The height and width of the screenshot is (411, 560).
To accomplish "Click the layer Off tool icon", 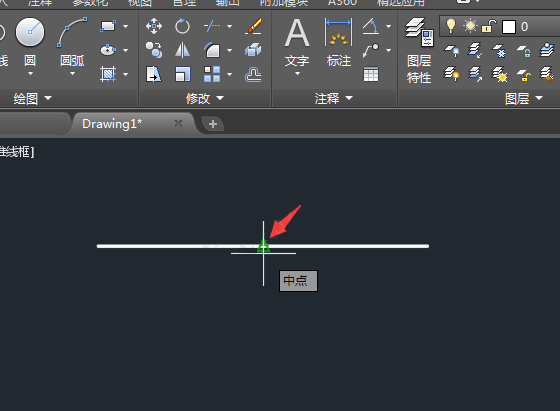I will (x=451, y=51).
